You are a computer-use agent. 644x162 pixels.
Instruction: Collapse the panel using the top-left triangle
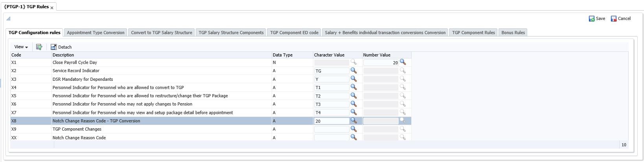click(8, 18)
